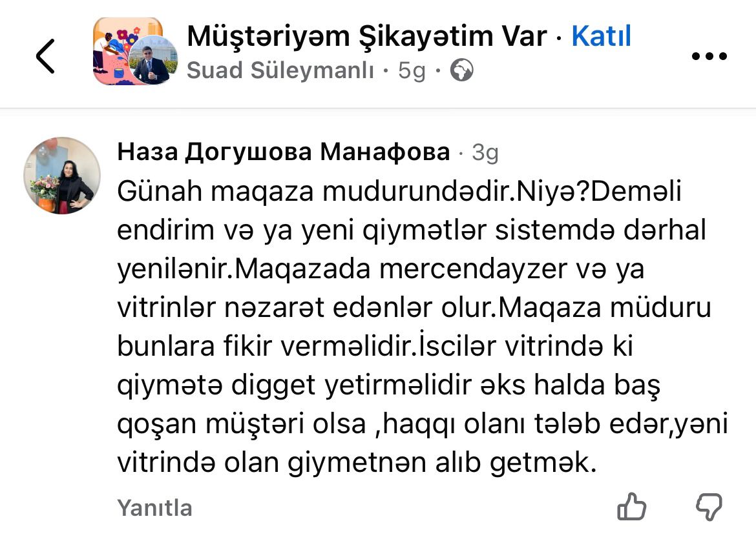Screen dimensions: 756x541
Task: Open Наза Догушова Манафова's profile name
Action: [x=284, y=152]
